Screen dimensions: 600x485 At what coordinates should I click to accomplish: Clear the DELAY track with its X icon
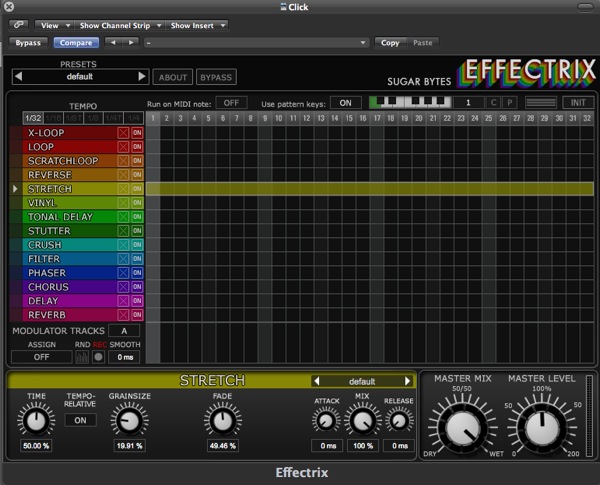tap(123, 301)
